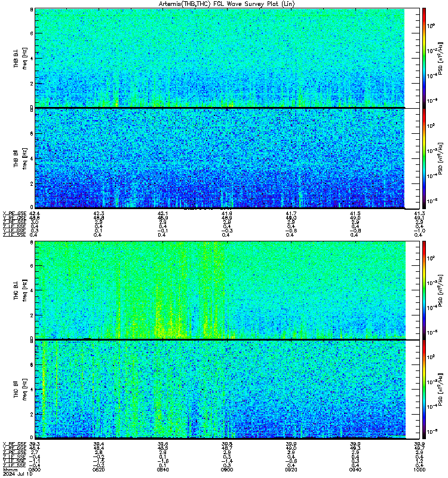Click the THB X_RE_GSE value 42.4

click(x=34, y=213)
